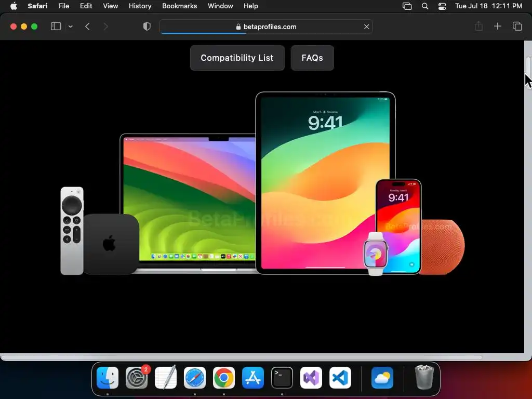Viewport: 532px width, 399px height.
Task: Open the Weather app from the Dock
Action: (382, 378)
